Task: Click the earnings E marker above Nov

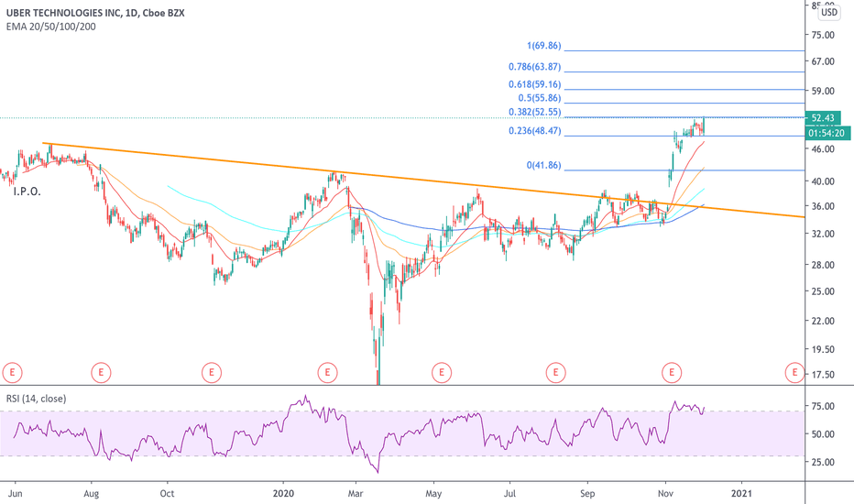Action: (x=672, y=373)
